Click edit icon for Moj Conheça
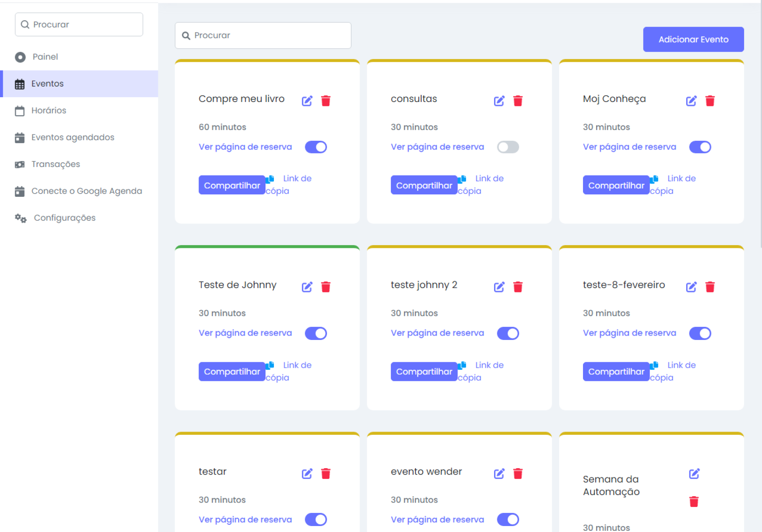762x532 pixels. (x=691, y=101)
